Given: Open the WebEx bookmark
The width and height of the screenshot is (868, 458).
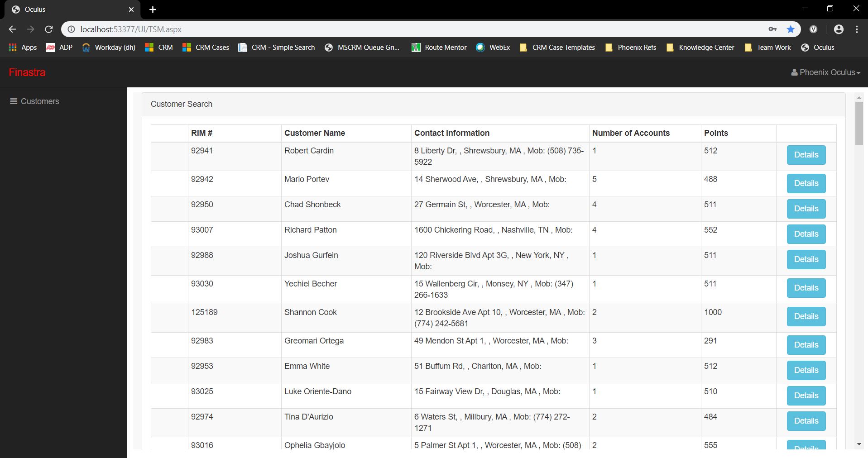Looking at the screenshot, I should pos(493,48).
